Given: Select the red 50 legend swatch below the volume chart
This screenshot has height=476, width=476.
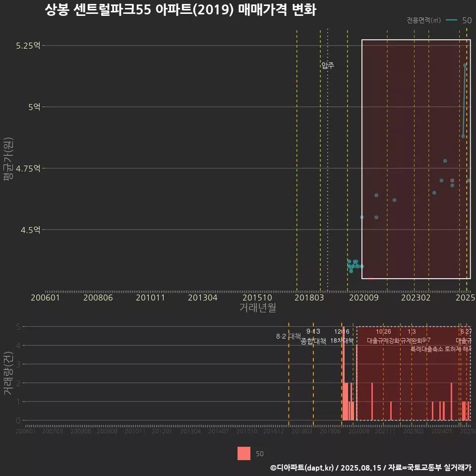Looking at the screenshot, I should [x=244, y=454].
